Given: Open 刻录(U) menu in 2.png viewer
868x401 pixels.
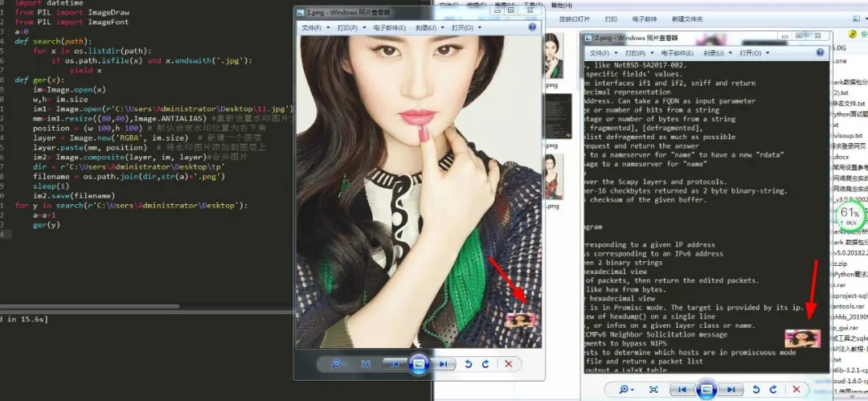Looking at the screenshot, I should coord(716,53).
